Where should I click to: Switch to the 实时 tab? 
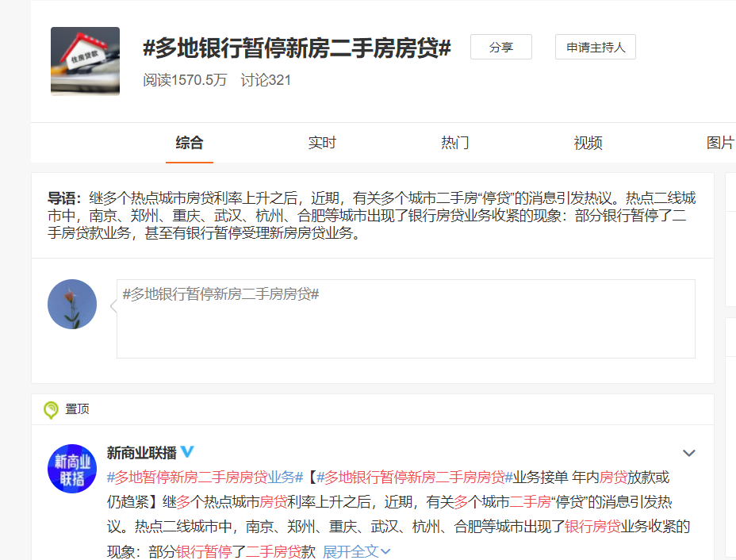(322, 143)
